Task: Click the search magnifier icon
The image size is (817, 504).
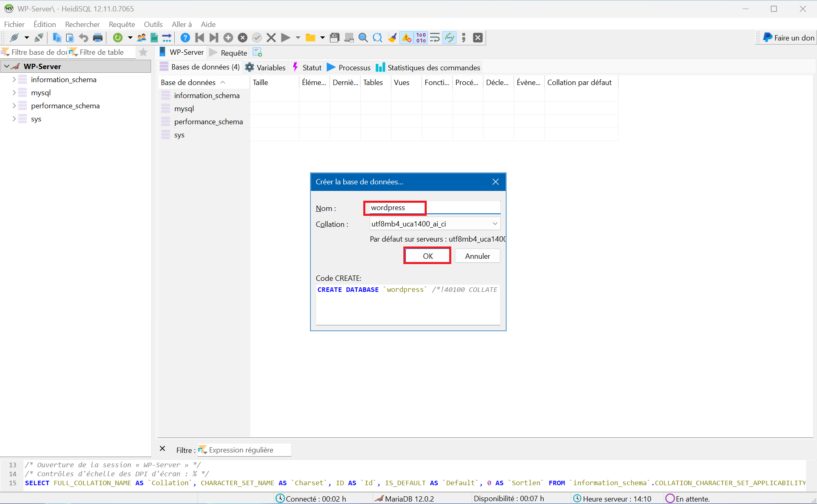Action: (x=363, y=38)
